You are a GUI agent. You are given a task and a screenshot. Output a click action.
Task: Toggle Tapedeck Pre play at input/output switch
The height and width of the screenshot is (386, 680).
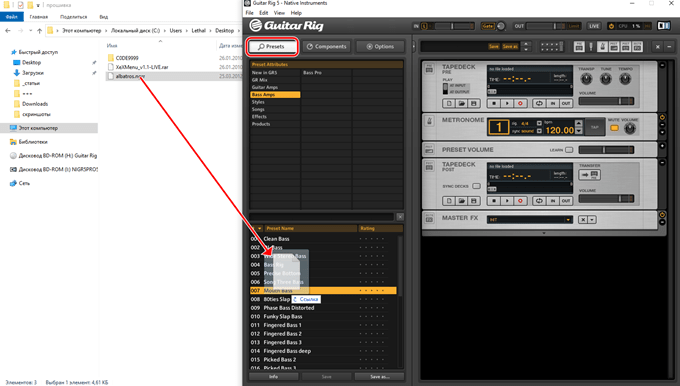[445, 88]
